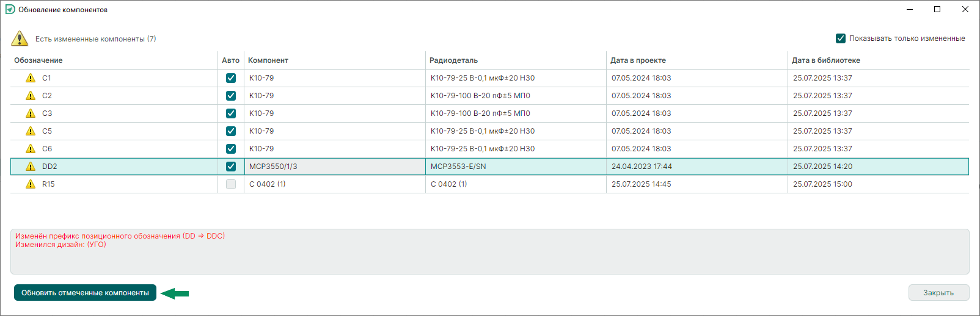Image resolution: width=980 pixels, height=316 pixels.
Task: Click the large warning icon by changed components notice
Action: pos(20,38)
